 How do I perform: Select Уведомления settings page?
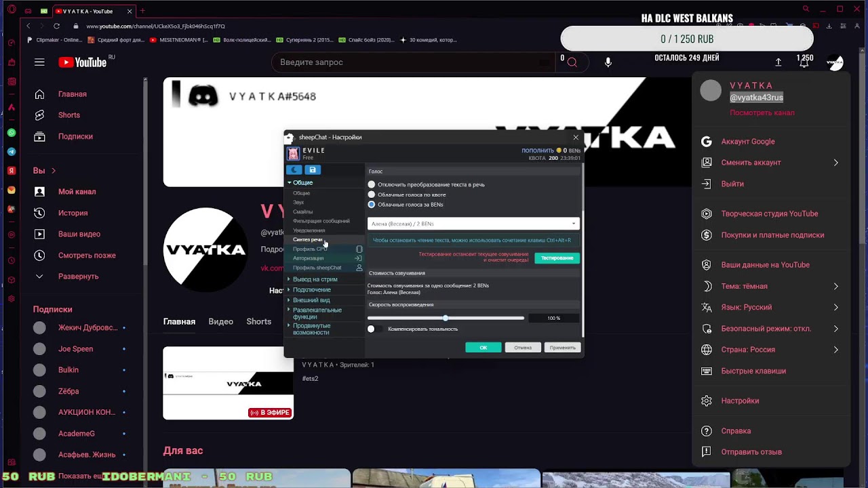coord(309,230)
